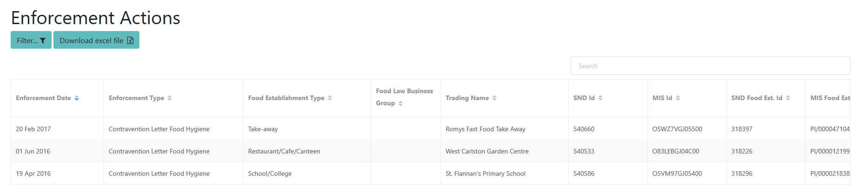Click the MIS Food Est column header
This screenshot has height=185, width=868.
828,98
